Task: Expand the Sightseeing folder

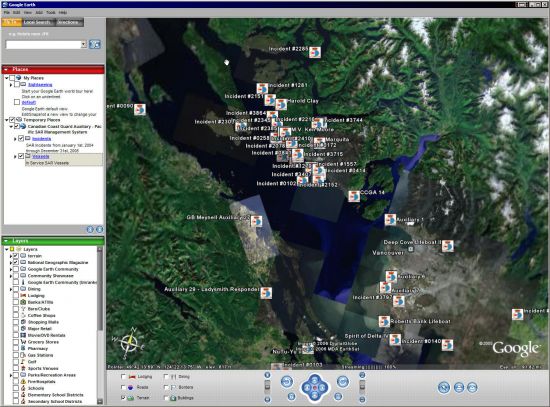Action: (11, 85)
